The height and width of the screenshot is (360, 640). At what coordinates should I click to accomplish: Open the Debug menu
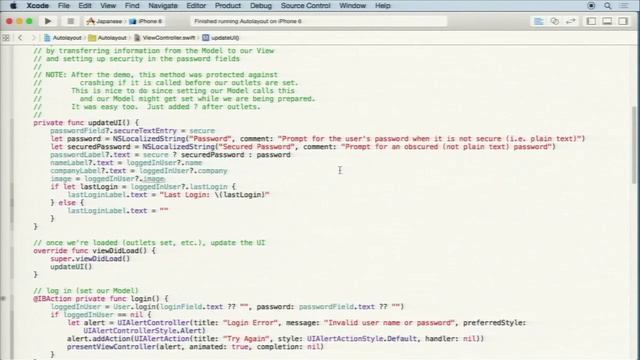pos(260,6)
